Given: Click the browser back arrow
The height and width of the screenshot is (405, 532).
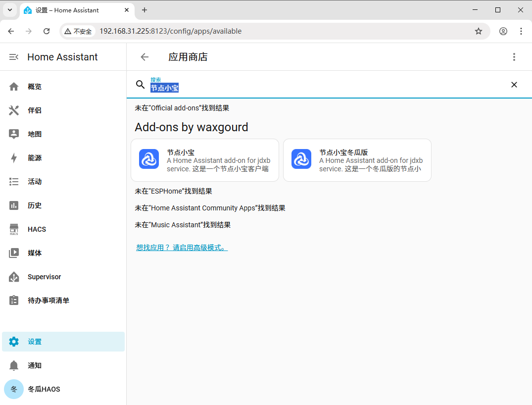Looking at the screenshot, I should point(11,31).
